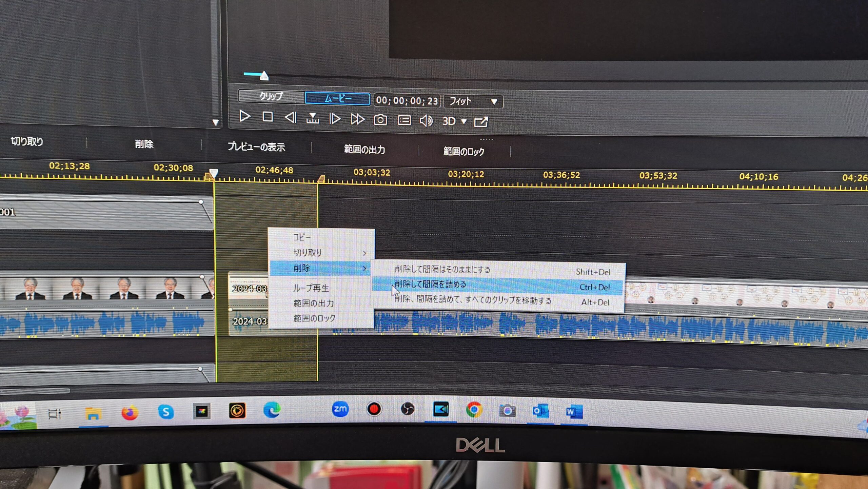Screen dimensions: 868x489
Task: Open the red record app in taskbar
Action: click(x=374, y=409)
